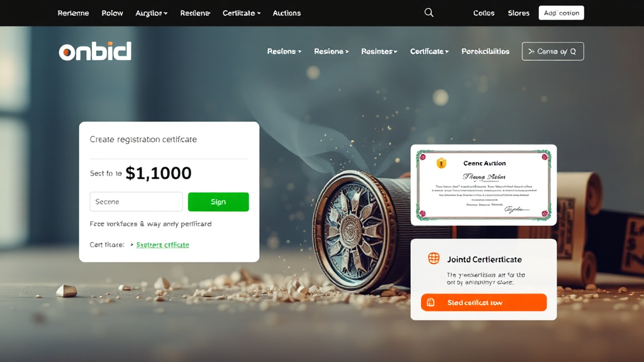Open Auctions in the top menu
The height and width of the screenshot is (362, 644).
(x=287, y=13)
